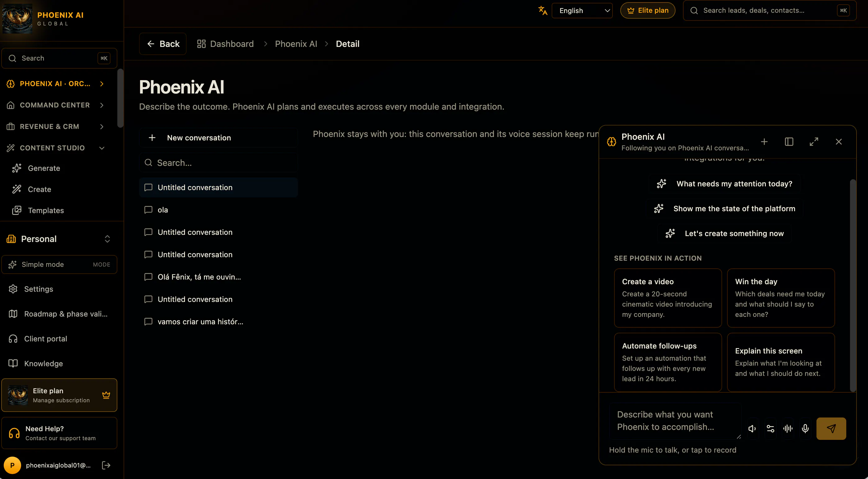
Task: Open 'vamos criar uma histór...' conversation
Action: [x=218, y=322]
